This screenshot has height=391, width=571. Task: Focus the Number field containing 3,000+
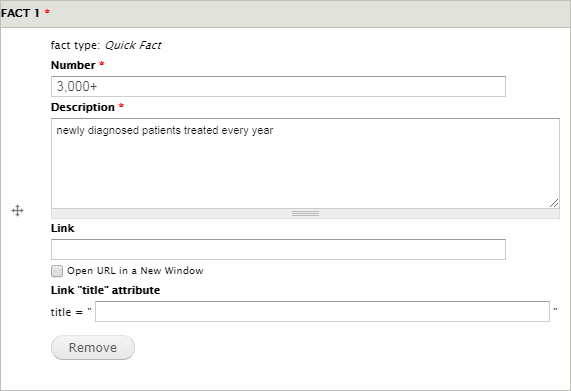(278, 87)
